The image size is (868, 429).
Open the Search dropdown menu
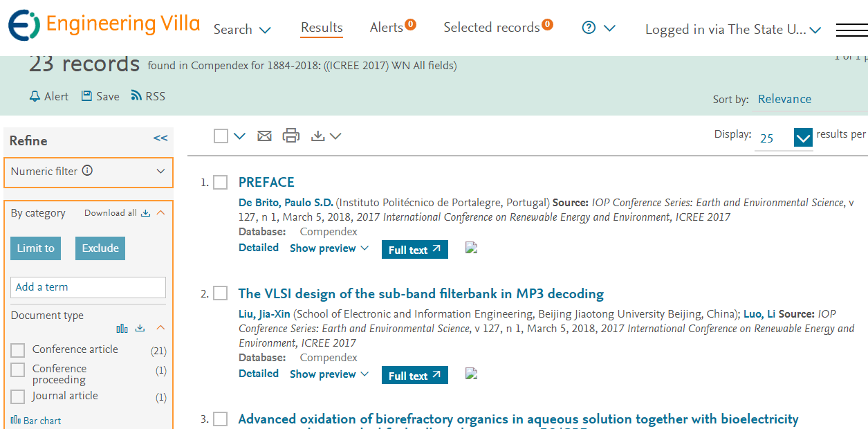coord(242,30)
